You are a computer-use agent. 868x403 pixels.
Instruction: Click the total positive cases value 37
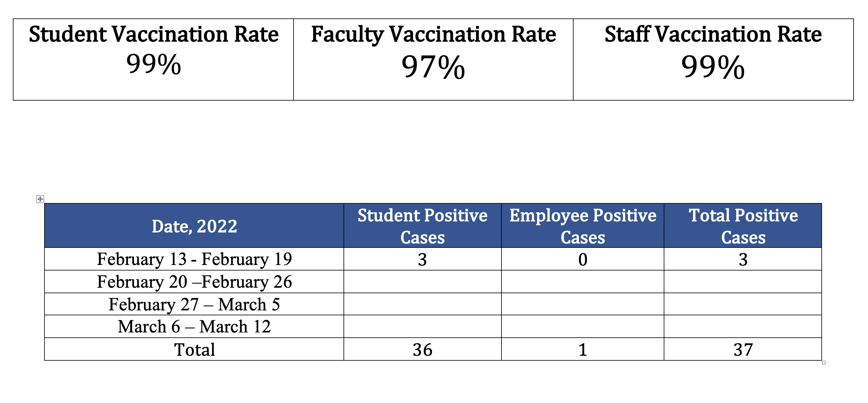pyautogui.click(x=743, y=350)
